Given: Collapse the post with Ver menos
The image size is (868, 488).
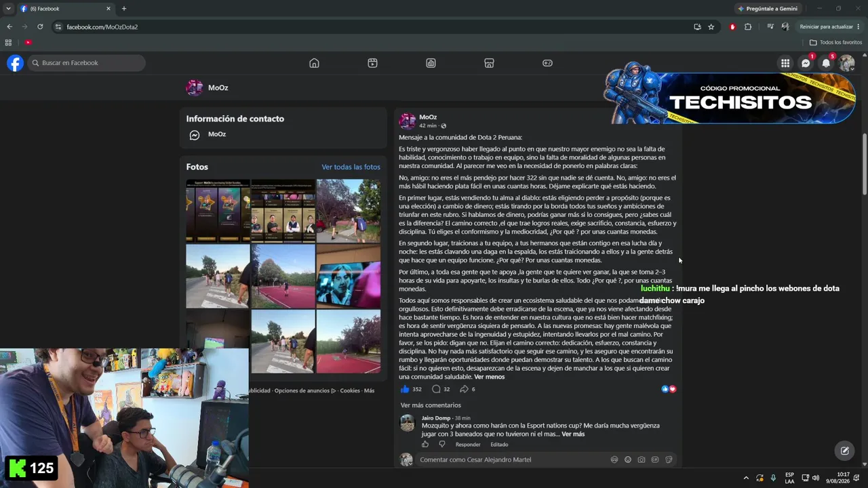Looking at the screenshot, I should (x=489, y=377).
